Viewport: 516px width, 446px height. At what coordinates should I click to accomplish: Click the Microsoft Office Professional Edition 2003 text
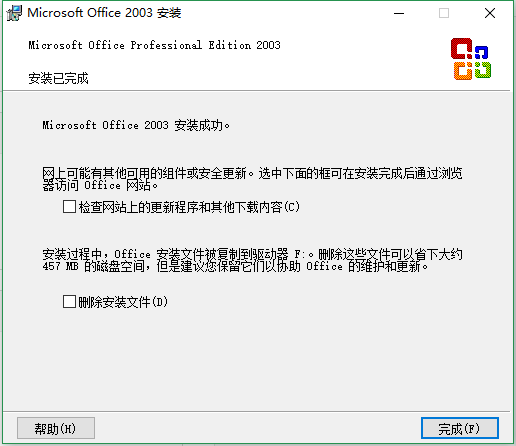coord(154,45)
